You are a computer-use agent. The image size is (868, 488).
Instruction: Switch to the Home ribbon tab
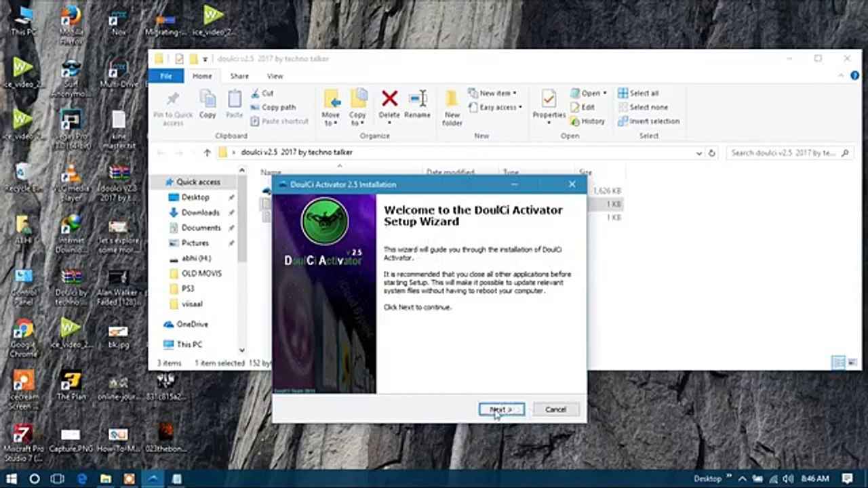[202, 76]
